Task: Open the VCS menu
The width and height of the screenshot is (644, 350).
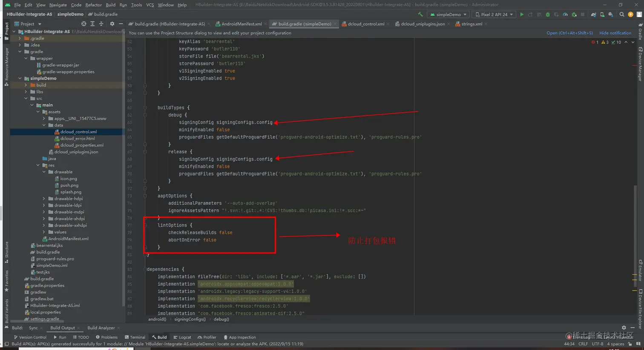Action: click(150, 5)
